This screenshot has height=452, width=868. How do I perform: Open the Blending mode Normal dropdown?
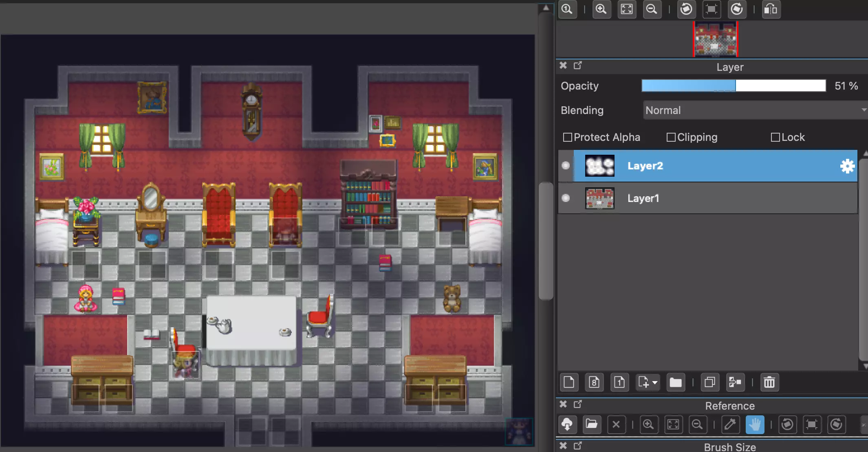pyautogui.click(x=754, y=110)
